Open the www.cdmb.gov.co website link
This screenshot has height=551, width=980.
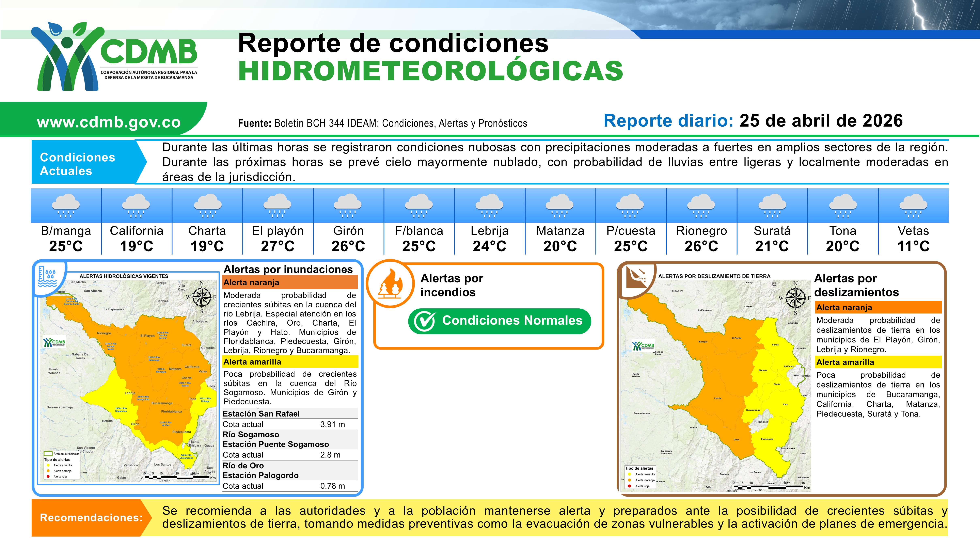[109, 122]
